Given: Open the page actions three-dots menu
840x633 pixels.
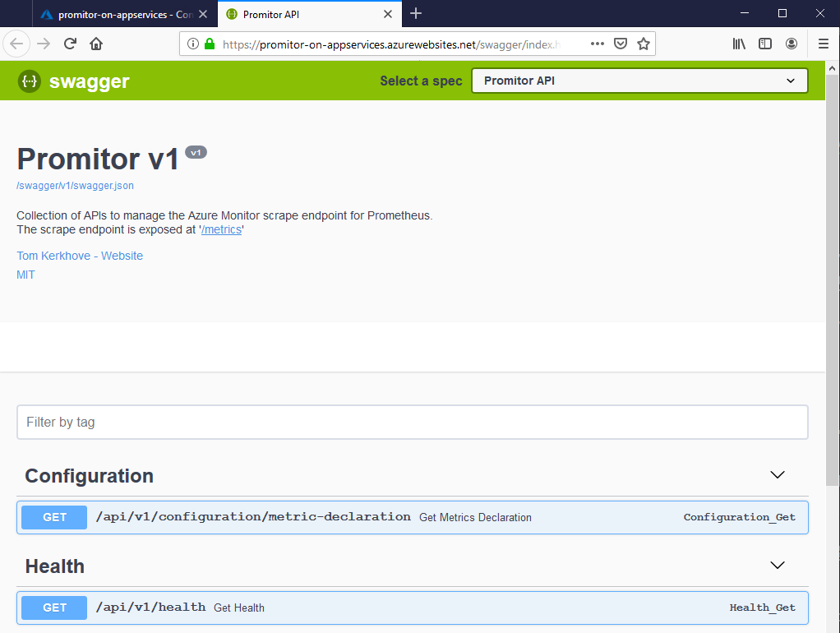Looking at the screenshot, I should click(598, 44).
